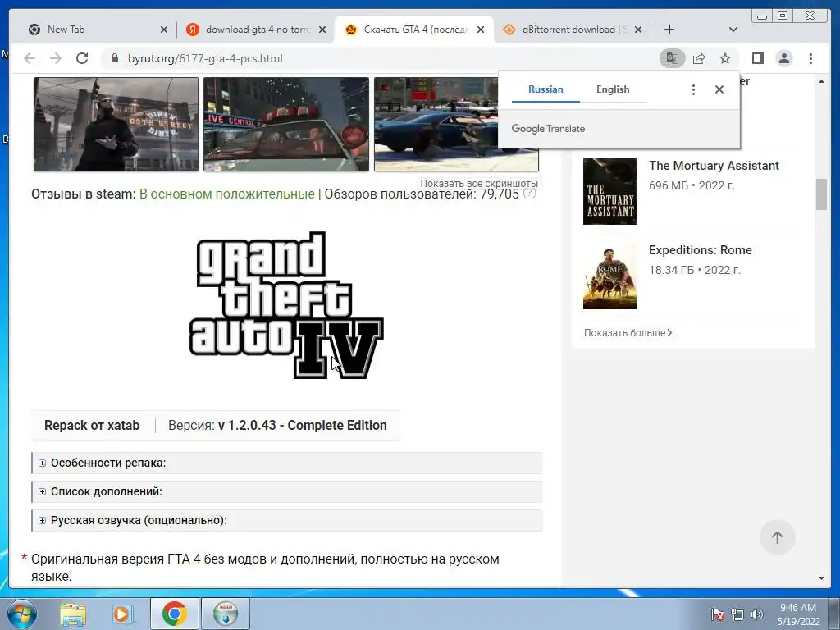Share this page icon

pyautogui.click(x=699, y=58)
